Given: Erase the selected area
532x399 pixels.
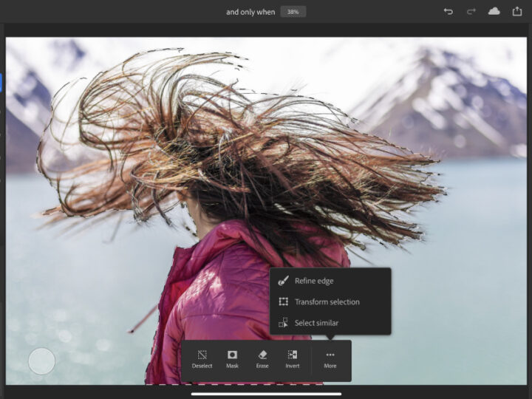Looking at the screenshot, I should 262,360.
